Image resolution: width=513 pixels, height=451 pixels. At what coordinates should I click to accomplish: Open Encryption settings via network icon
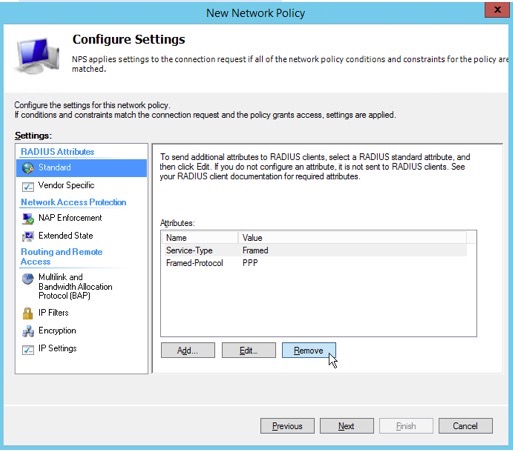28,331
